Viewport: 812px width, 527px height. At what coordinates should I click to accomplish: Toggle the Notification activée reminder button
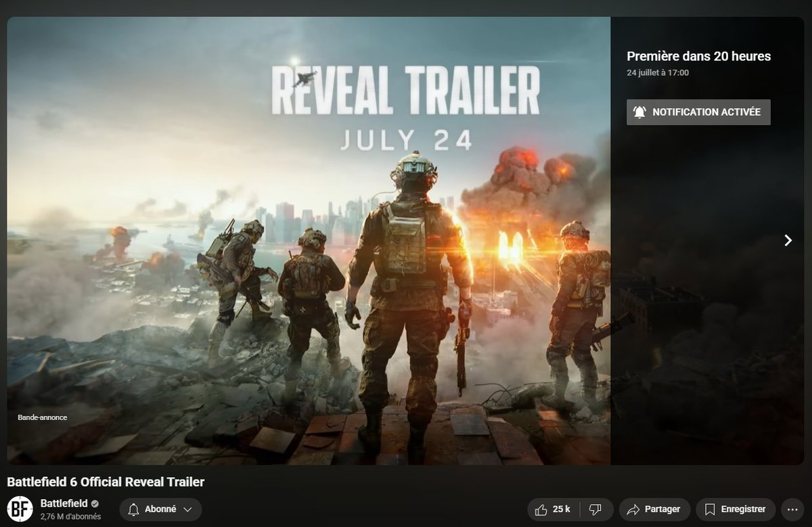pyautogui.click(x=698, y=112)
